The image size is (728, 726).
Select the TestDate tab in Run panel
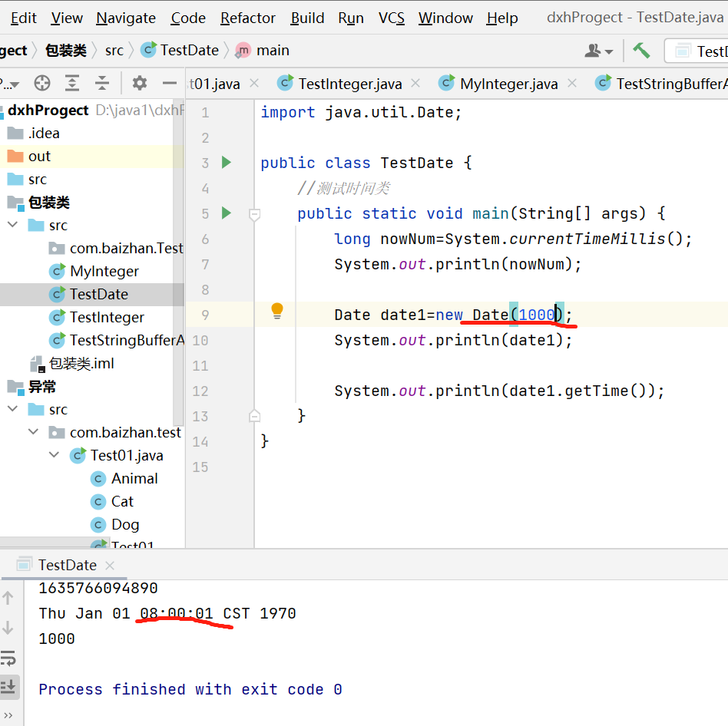pos(68,565)
